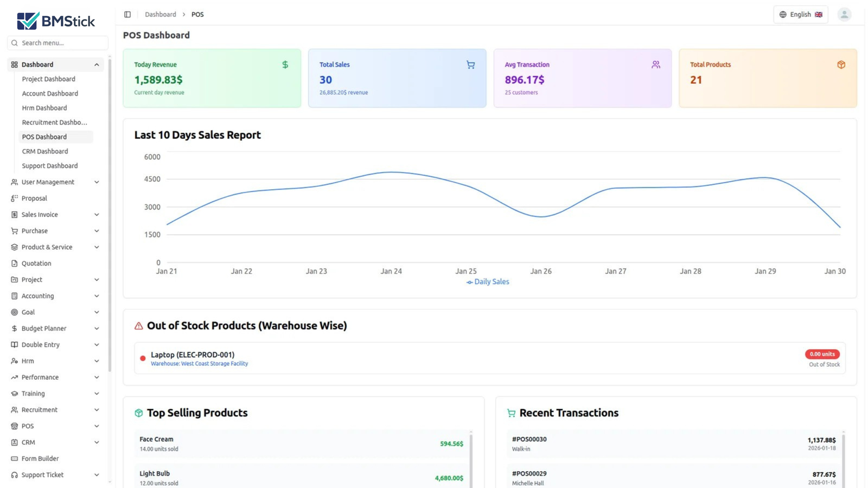The height and width of the screenshot is (488, 868).
Task: Click the package icon on Total Products card
Action: coord(841,64)
